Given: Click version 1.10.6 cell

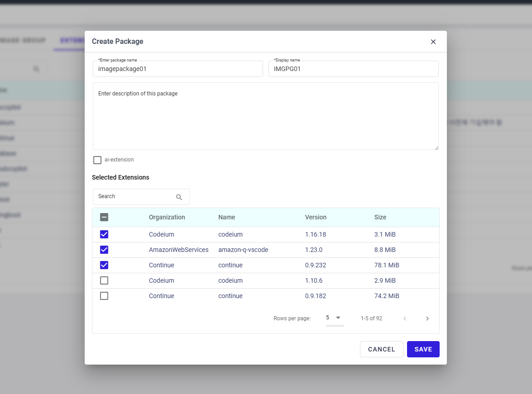Looking at the screenshot, I should point(313,280).
